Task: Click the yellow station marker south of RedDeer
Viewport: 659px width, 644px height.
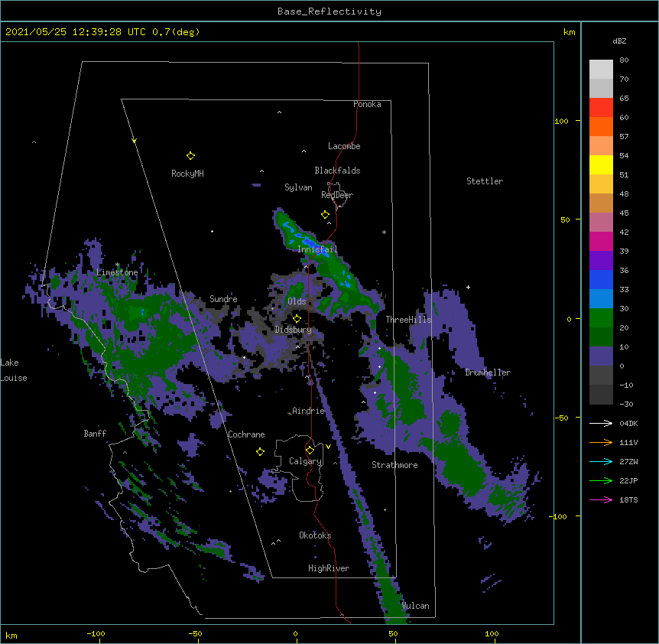Action: [325, 215]
